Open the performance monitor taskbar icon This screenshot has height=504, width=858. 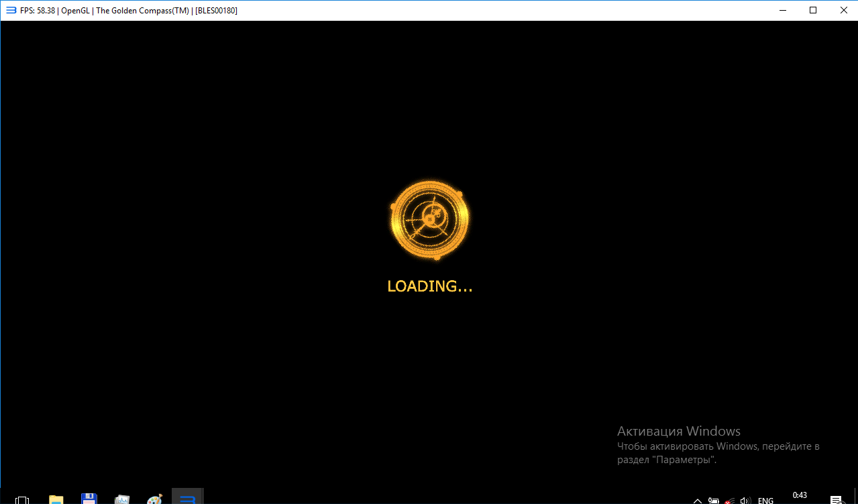coord(122,499)
